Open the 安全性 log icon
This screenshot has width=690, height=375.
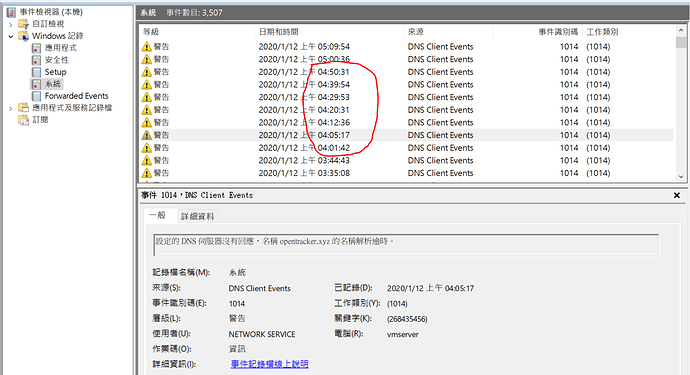[x=37, y=60]
